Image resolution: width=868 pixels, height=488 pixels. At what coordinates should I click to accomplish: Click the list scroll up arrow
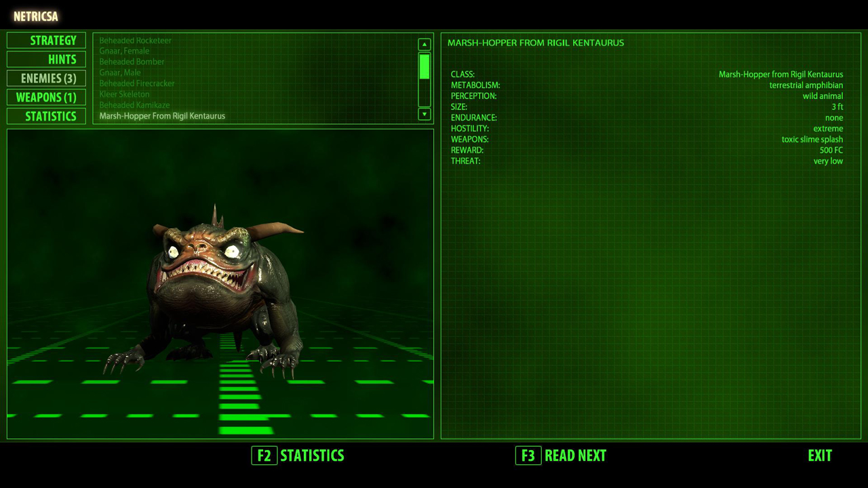[x=425, y=45]
